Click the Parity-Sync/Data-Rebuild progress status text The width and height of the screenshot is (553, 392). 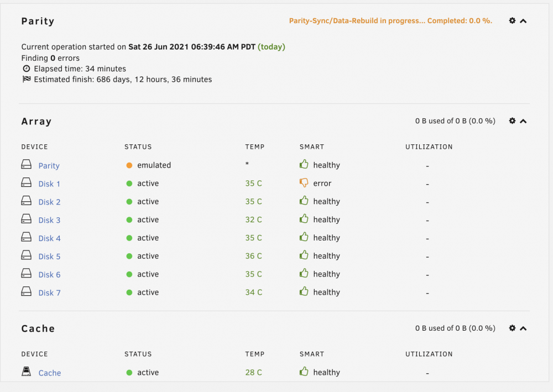(x=390, y=21)
